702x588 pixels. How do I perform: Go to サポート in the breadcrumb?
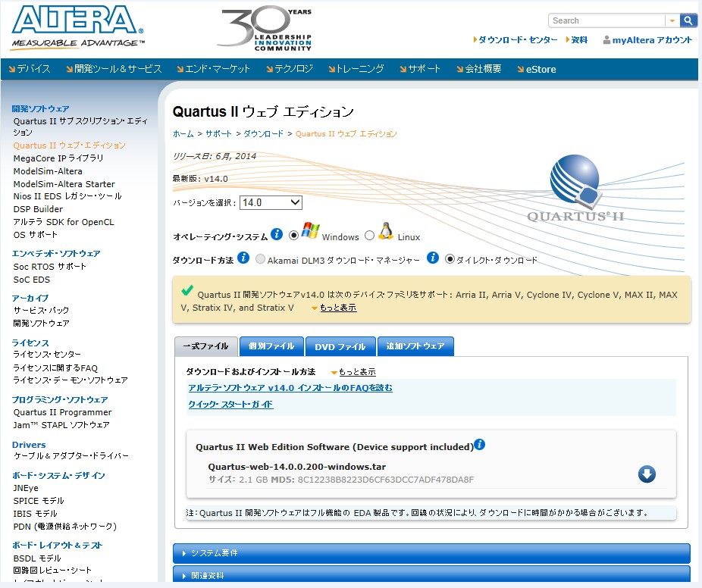click(218, 134)
